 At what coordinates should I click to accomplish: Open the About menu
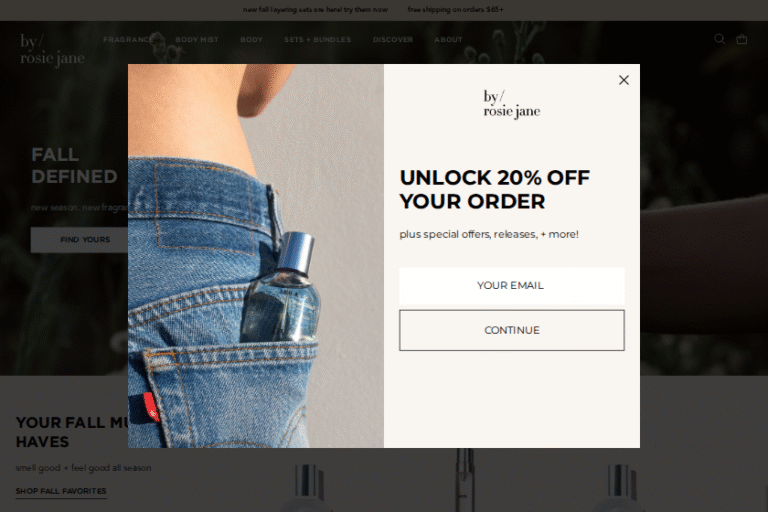(x=448, y=40)
